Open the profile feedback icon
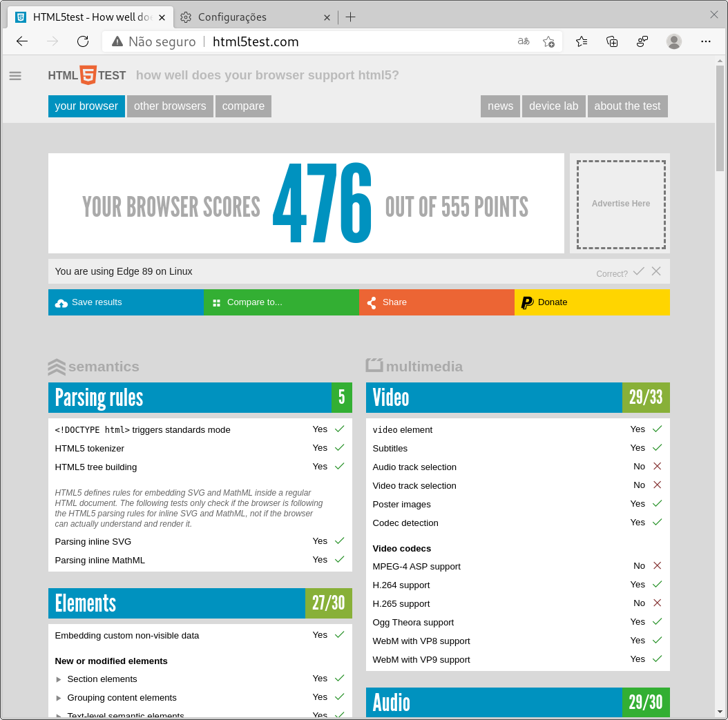 (x=642, y=41)
